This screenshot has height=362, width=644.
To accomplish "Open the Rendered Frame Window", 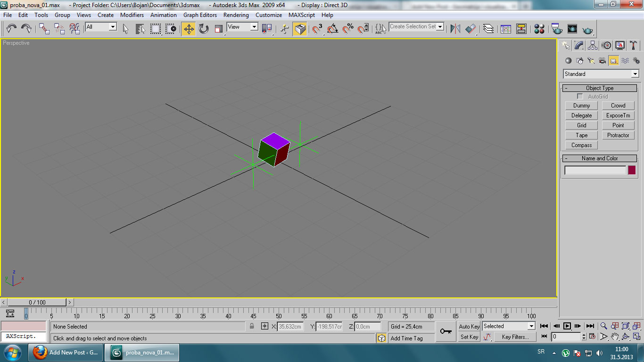I will (x=572, y=29).
